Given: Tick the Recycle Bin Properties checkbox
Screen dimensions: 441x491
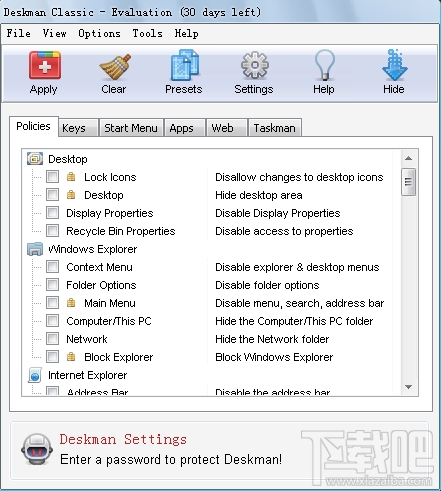Looking at the screenshot, I should tap(53, 231).
